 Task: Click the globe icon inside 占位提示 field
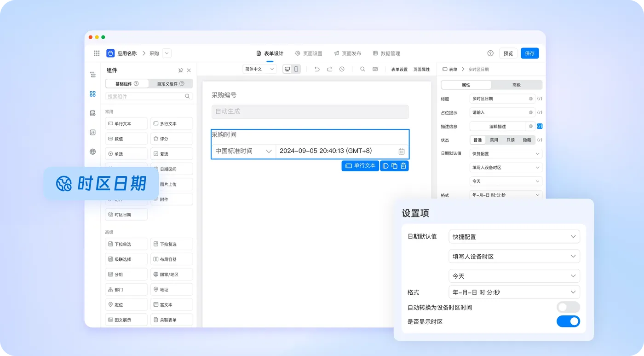[x=530, y=112]
